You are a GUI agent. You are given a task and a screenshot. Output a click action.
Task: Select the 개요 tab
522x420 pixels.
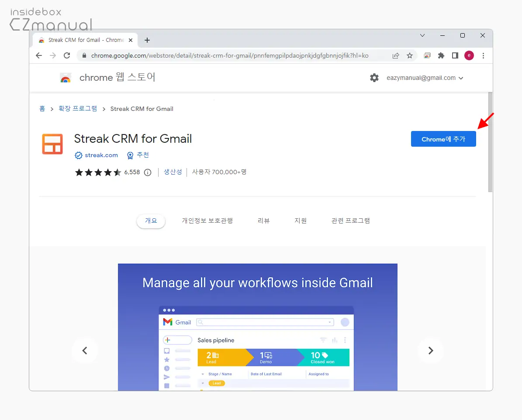pos(151,221)
